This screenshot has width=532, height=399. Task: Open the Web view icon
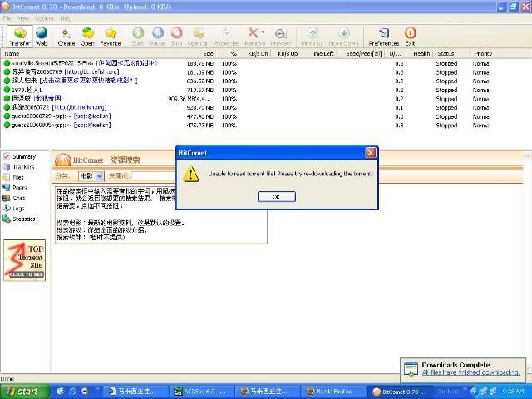(x=41, y=35)
